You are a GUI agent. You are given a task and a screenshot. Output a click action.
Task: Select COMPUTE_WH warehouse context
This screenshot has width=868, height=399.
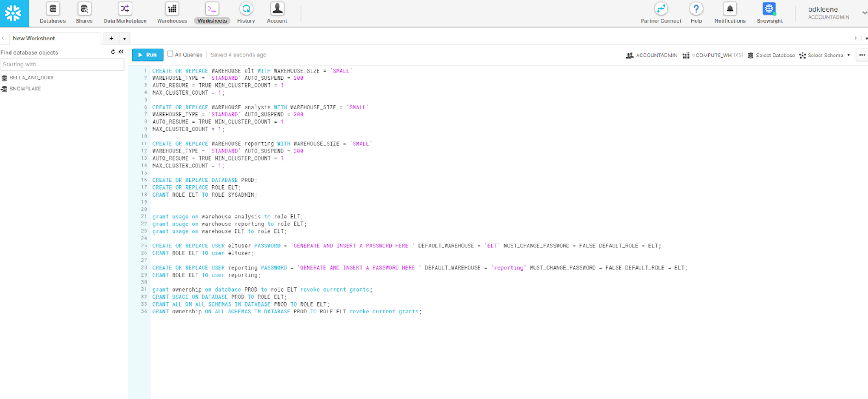[713, 55]
